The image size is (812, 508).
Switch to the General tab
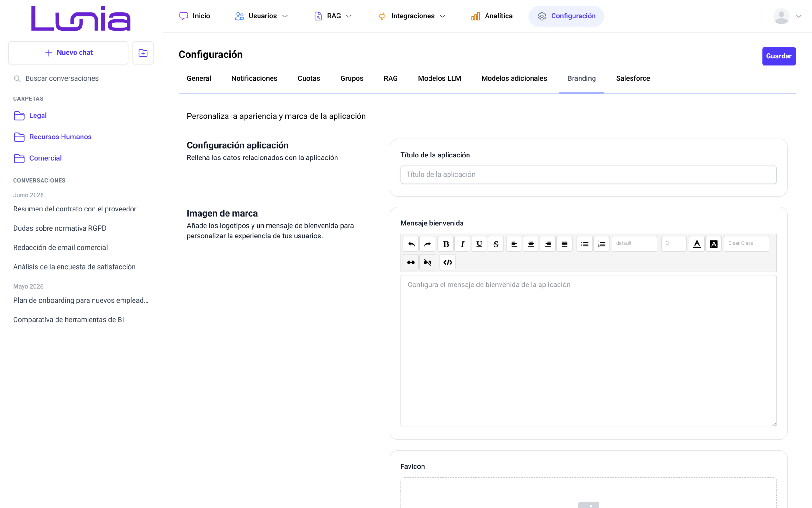tap(199, 79)
